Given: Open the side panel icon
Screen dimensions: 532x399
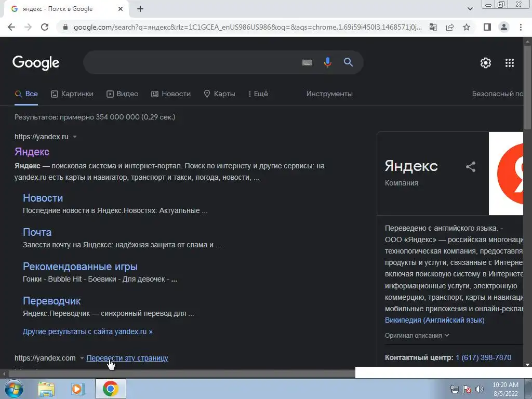Looking at the screenshot, I should point(487,27).
